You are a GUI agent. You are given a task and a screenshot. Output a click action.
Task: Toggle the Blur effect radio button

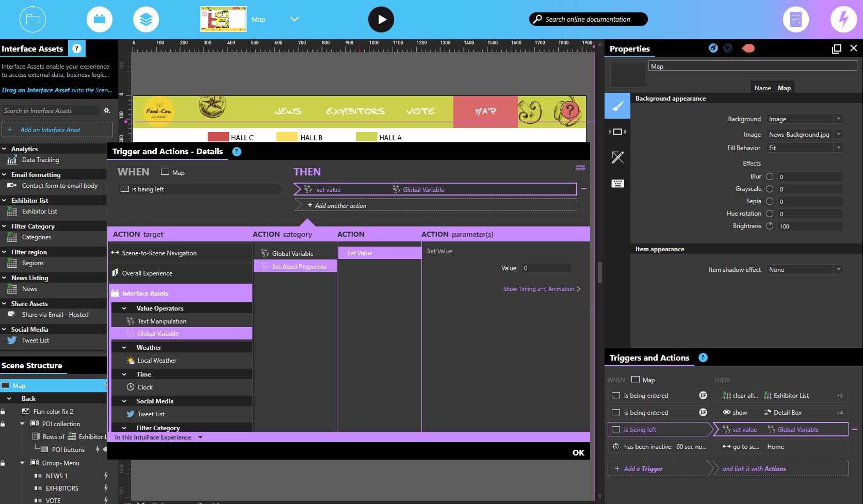tap(770, 176)
